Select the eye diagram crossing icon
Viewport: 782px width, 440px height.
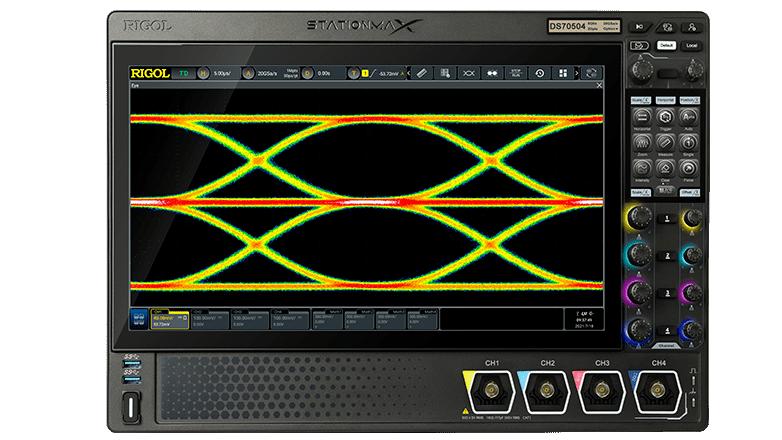pyautogui.click(x=469, y=73)
